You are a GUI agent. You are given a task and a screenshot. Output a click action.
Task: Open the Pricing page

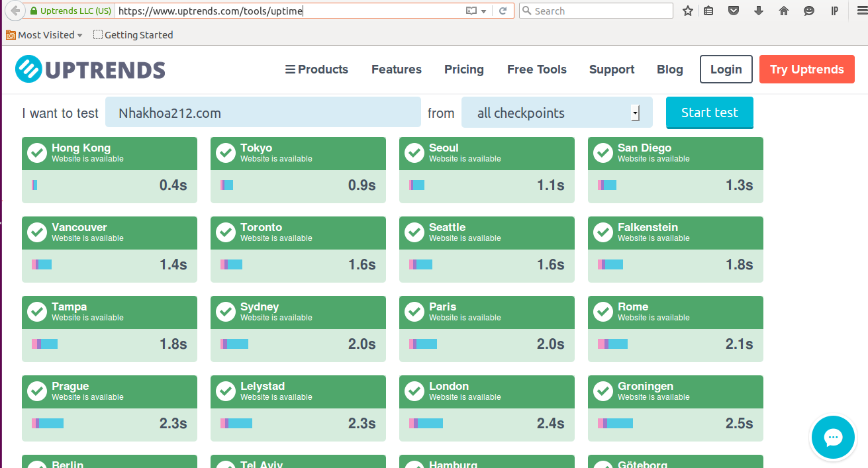[x=464, y=70]
